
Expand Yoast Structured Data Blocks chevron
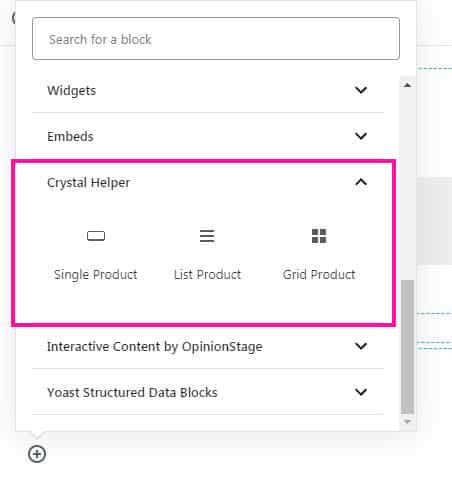(361, 392)
